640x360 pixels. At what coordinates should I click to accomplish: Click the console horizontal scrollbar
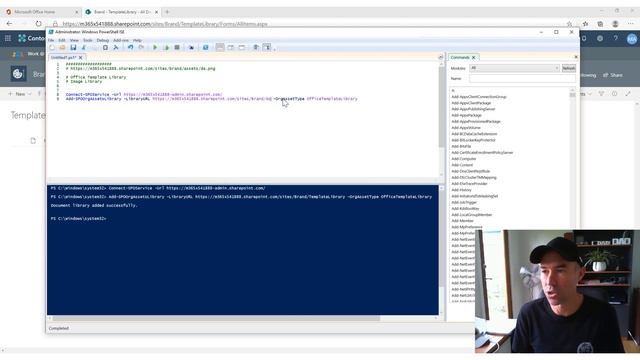216,318
